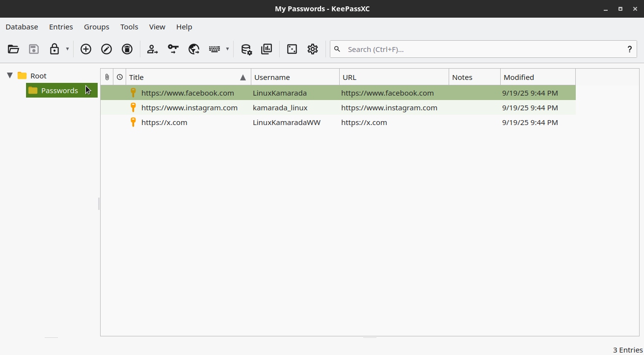Screen dimensions: 644x355
Task: Open the Password Generator dice icon
Action: [x=292, y=49]
